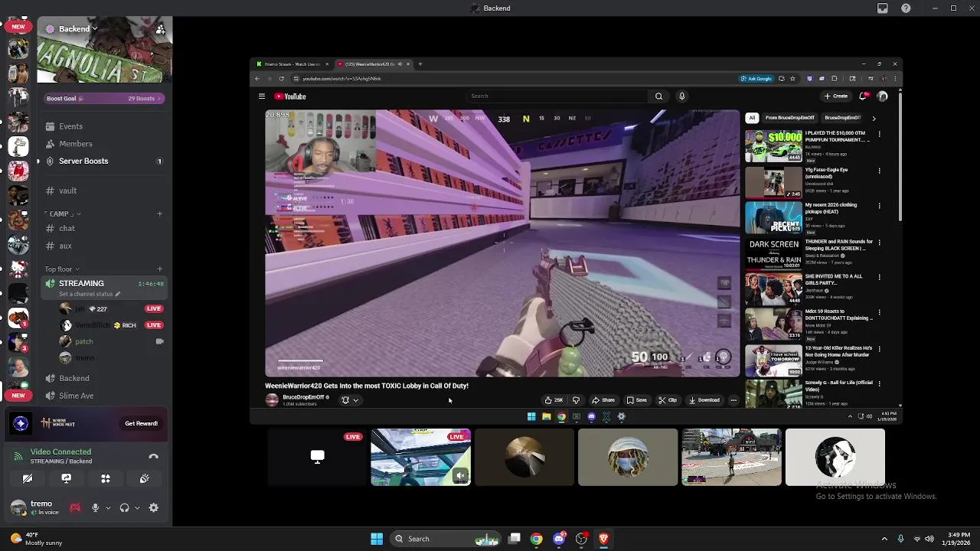Select the All filter chip in YouTube sidebar
This screenshot has width=980, height=551.
coord(752,118)
